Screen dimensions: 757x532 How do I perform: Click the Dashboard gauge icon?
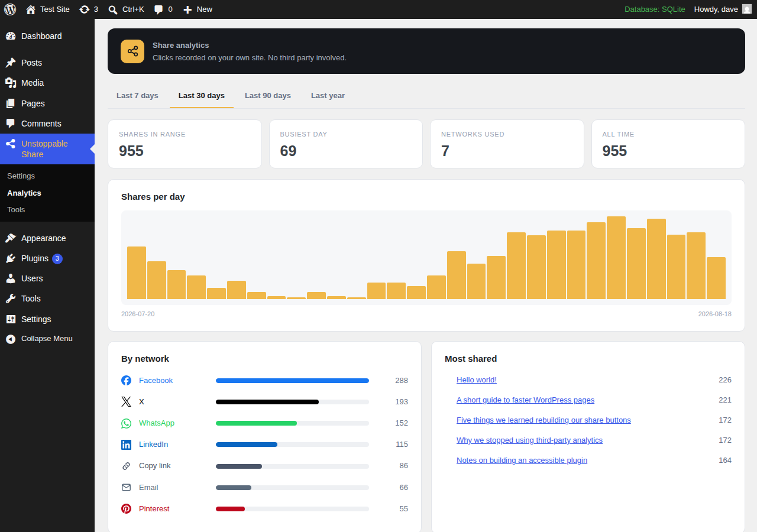pyautogui.click(x=11, y=36)
